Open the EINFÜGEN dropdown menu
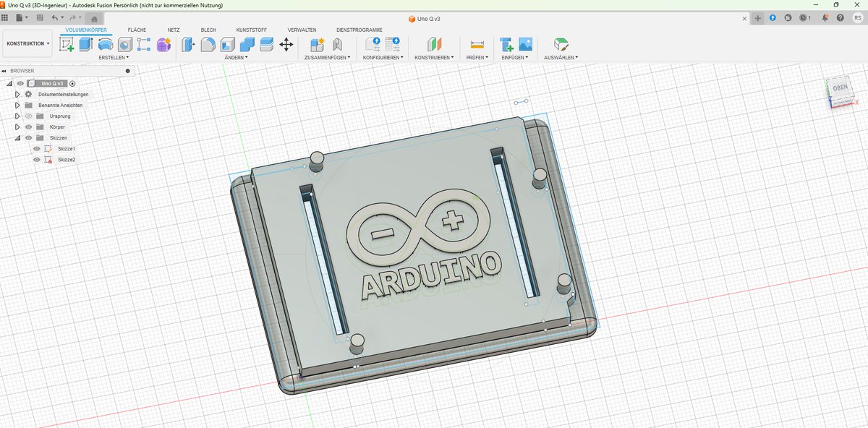868x428 pixels. [516, 57]
